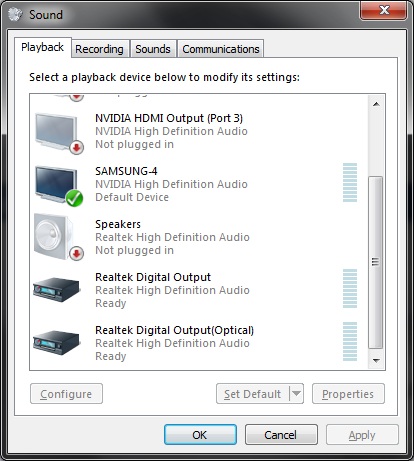This screenshot has height=461, width=414.
Task: Close the Sound dialog window
Action: [x=383, y=10]
